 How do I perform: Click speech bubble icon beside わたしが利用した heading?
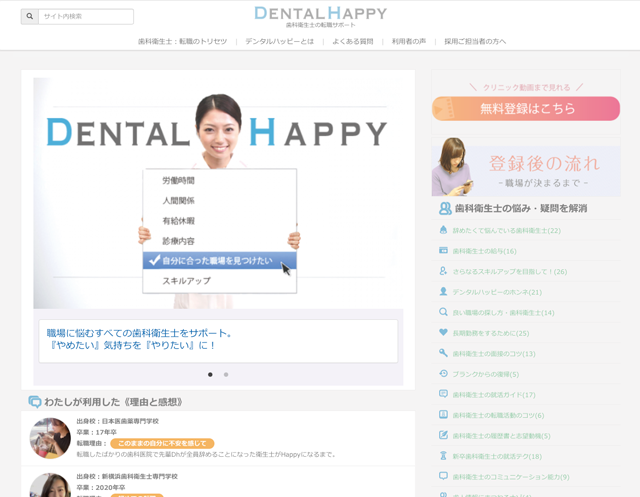[x=35, y=402]
